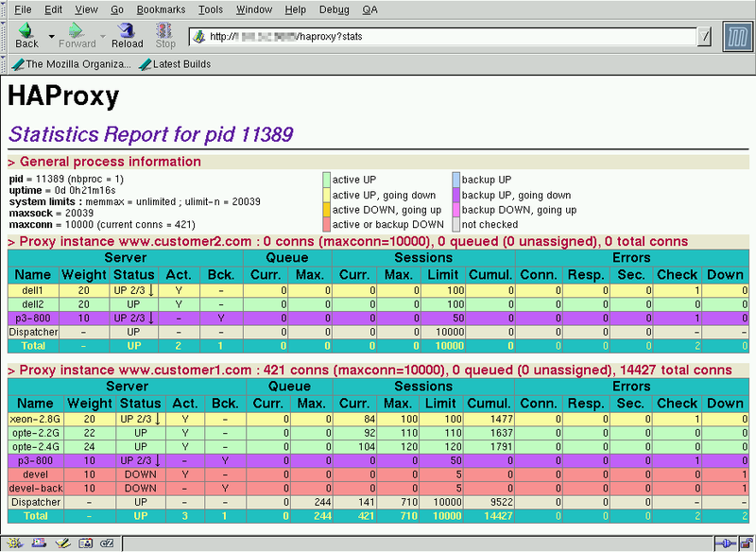This screenshot has width=756, height=552.
Task: Click the Dispatcher cumulative value '9522'
Action: (x=502, y=502)
